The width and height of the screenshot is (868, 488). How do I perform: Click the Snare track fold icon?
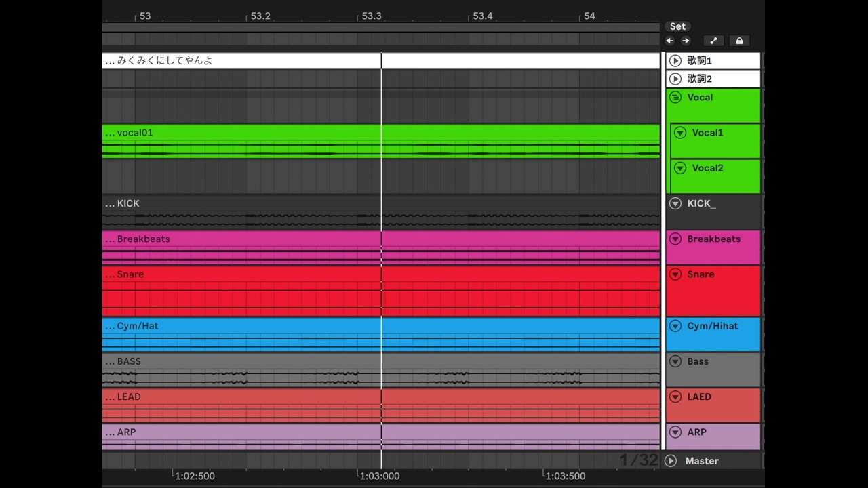click(675, 274)
